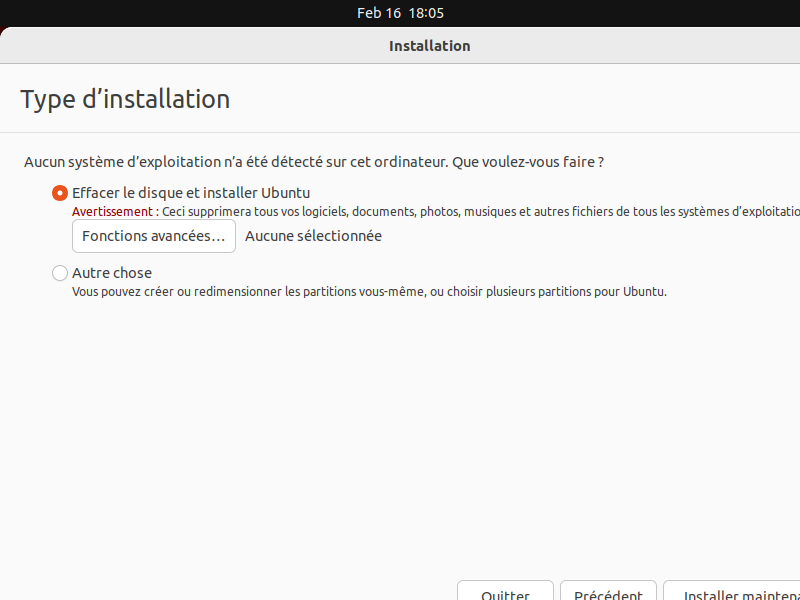
Task: Go back with the Précédent button
Action: pos(608,592)
